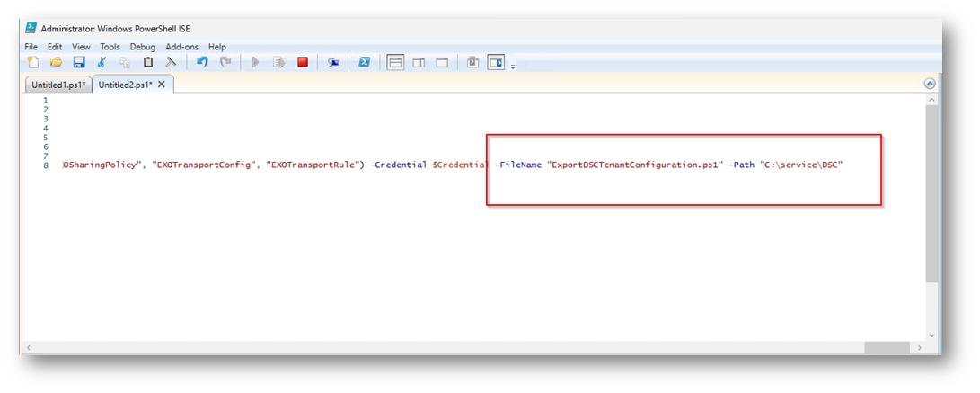Launch PowerShell.exe from the blue console icon
Image resolution: width=980 pixels, height=393 pixels.
pos(365,62)
